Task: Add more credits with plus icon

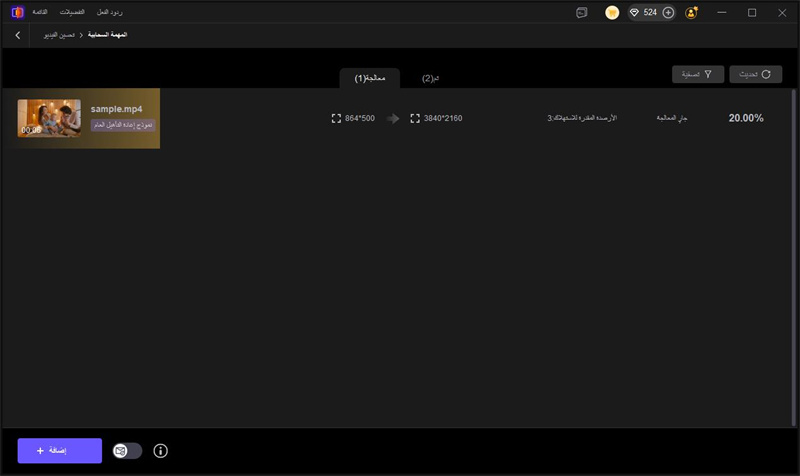Action: tap(668, 12)
